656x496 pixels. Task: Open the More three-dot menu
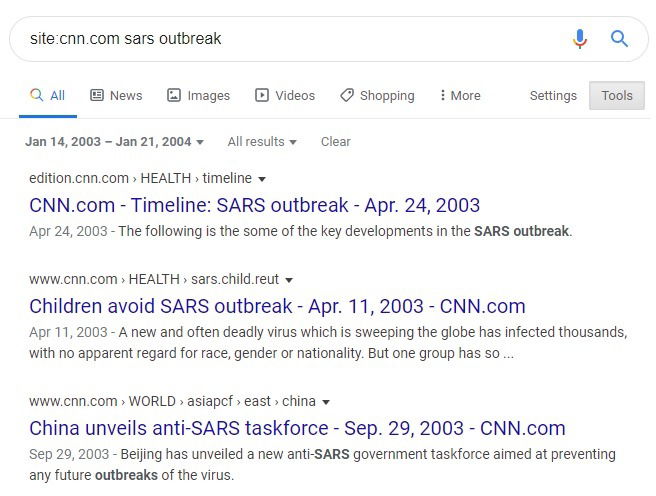(460, 96)
